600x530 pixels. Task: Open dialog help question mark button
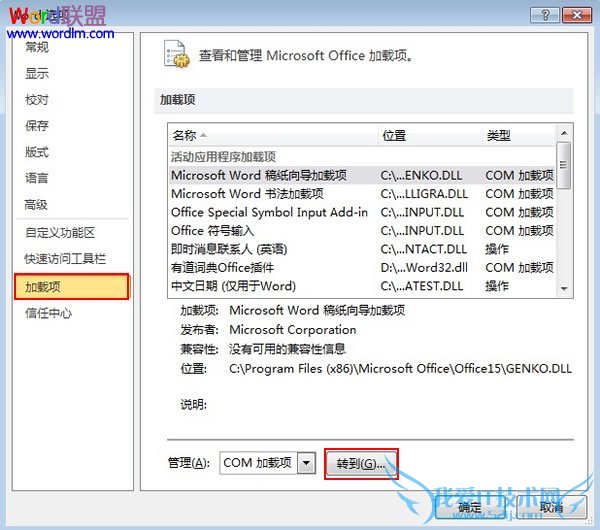(545, 15)
